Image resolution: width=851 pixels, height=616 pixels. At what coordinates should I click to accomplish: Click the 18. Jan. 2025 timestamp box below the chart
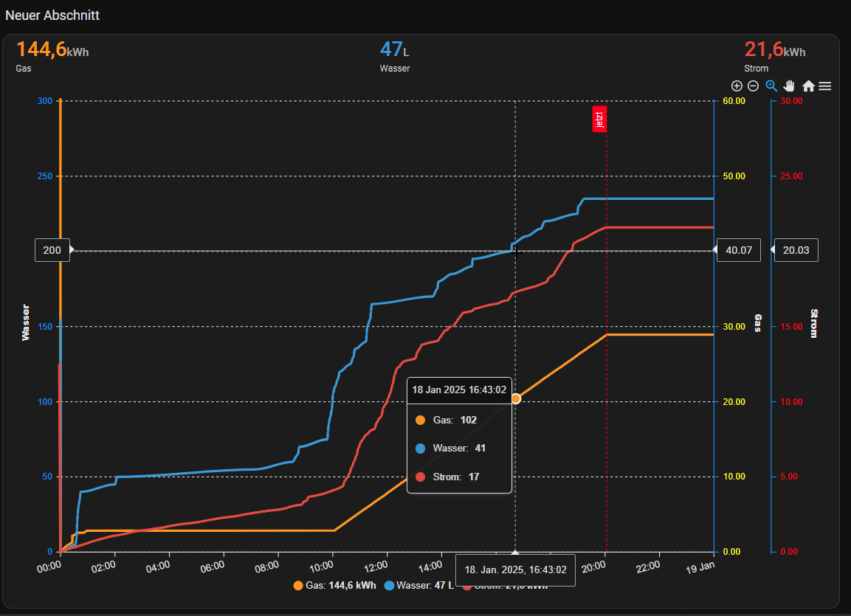(x=515, y=570)
